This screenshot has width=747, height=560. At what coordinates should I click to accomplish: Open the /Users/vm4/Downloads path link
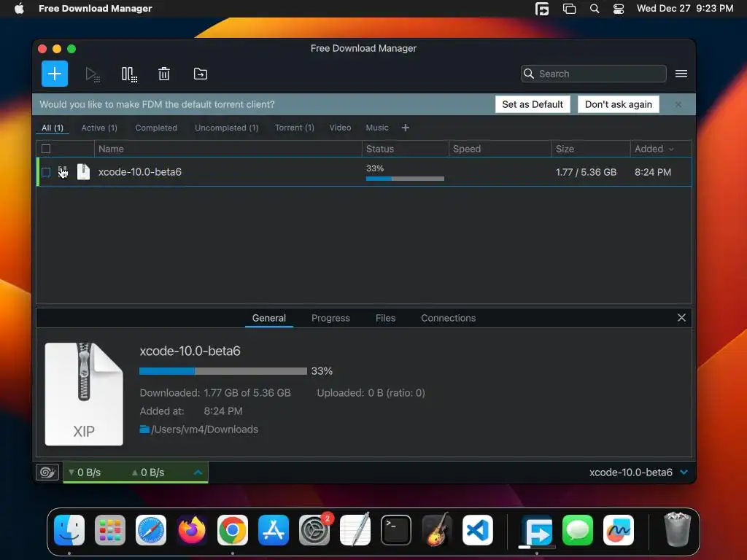click(204, 429)
